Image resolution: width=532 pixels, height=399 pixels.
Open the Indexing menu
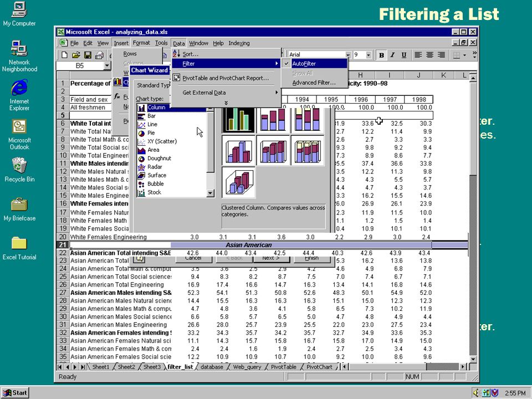[x=239, y=43]
